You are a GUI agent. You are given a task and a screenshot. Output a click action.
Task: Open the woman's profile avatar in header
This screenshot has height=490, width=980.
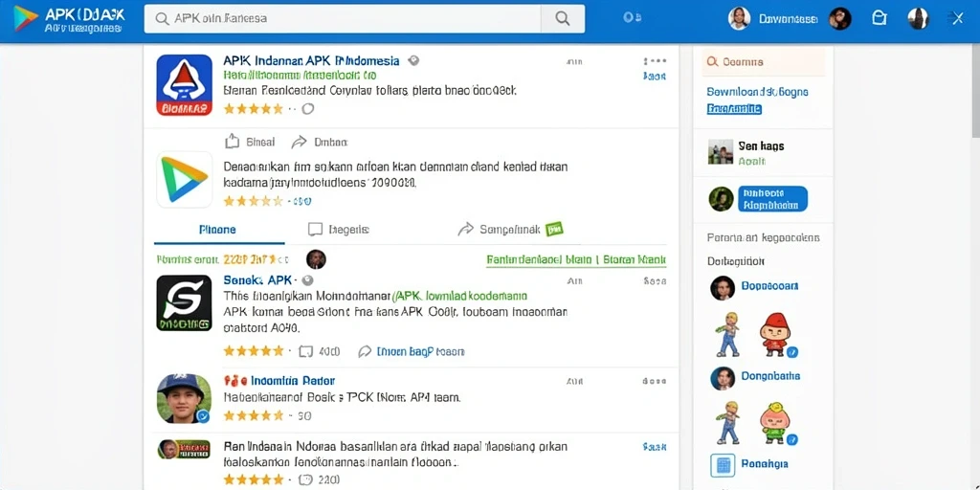click(740, 19)
